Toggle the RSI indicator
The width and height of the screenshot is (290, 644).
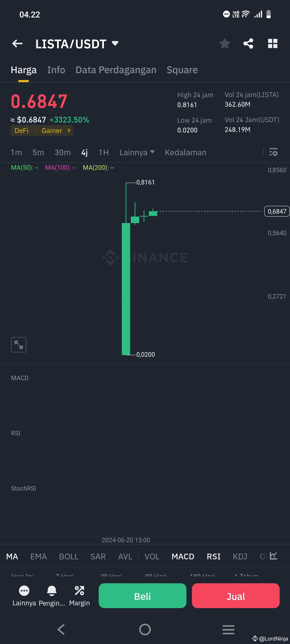[x=213, y=556]
